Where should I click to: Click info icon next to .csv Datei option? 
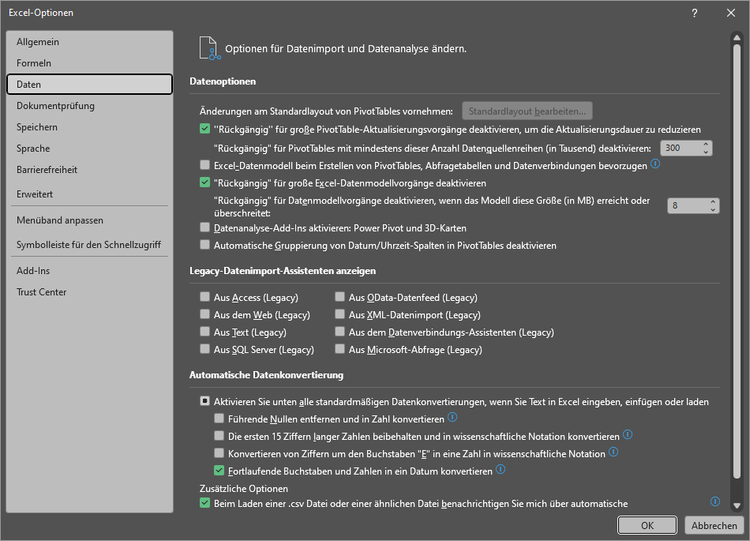[x=714, y=502]
